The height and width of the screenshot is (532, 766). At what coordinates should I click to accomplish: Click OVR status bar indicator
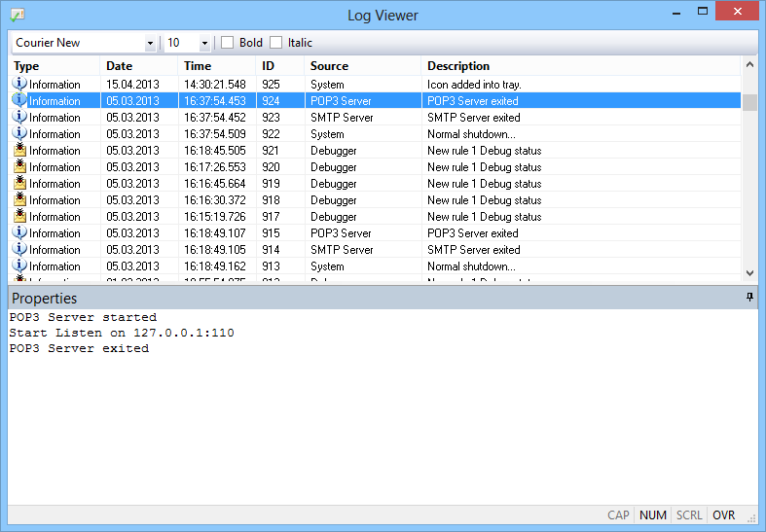[x=723, y=515]
